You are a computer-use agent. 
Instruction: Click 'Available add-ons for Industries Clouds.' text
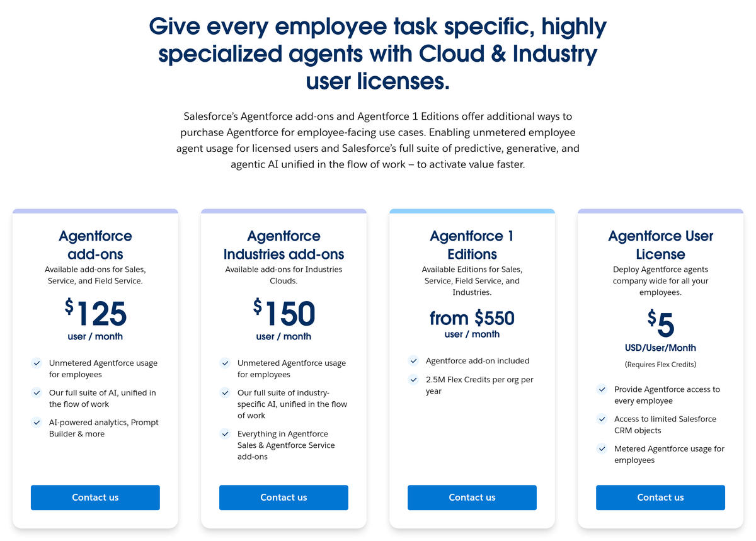tap(283, 275)
